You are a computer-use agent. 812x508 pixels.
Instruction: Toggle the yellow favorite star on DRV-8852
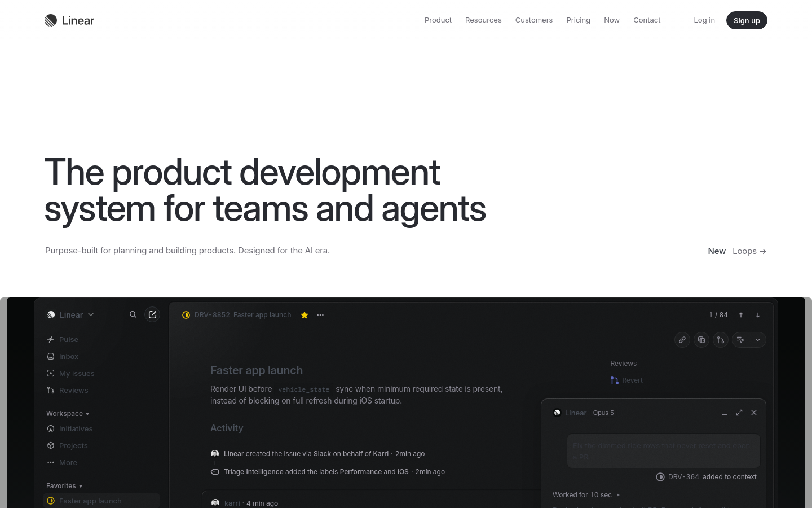(304, 315)
